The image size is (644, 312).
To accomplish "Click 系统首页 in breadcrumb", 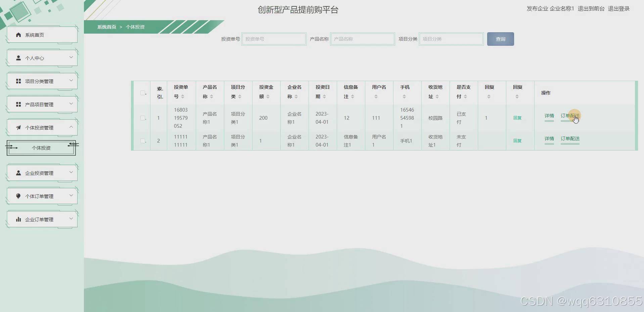I will pyautogui.click(x=107, y=27).
